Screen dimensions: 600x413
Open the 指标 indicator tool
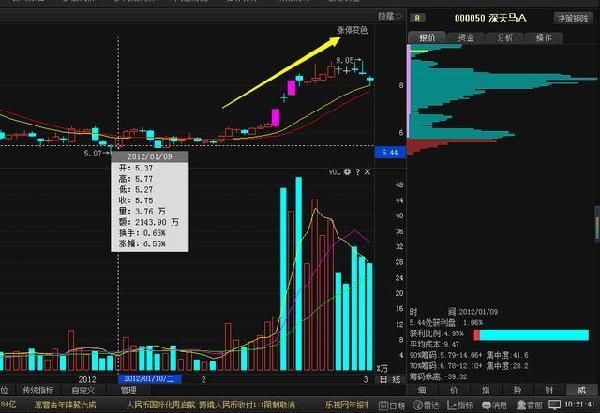[460, 405]
